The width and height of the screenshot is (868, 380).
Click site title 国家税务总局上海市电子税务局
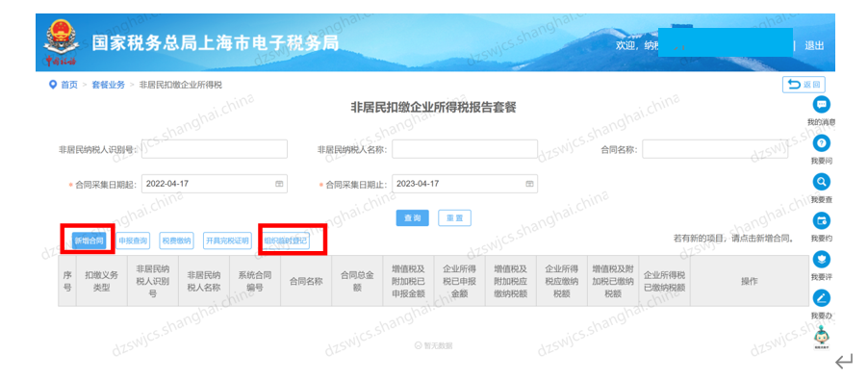[x=216, y=43]
